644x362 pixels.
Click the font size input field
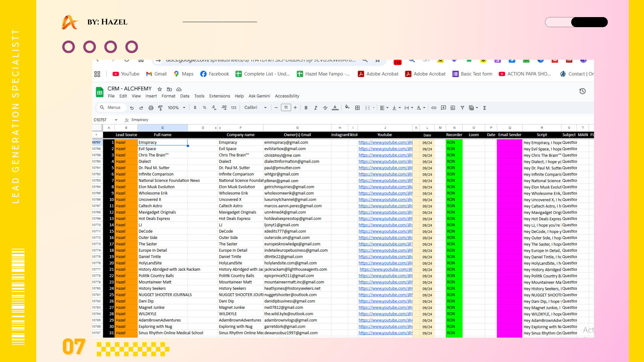[286, 108]
